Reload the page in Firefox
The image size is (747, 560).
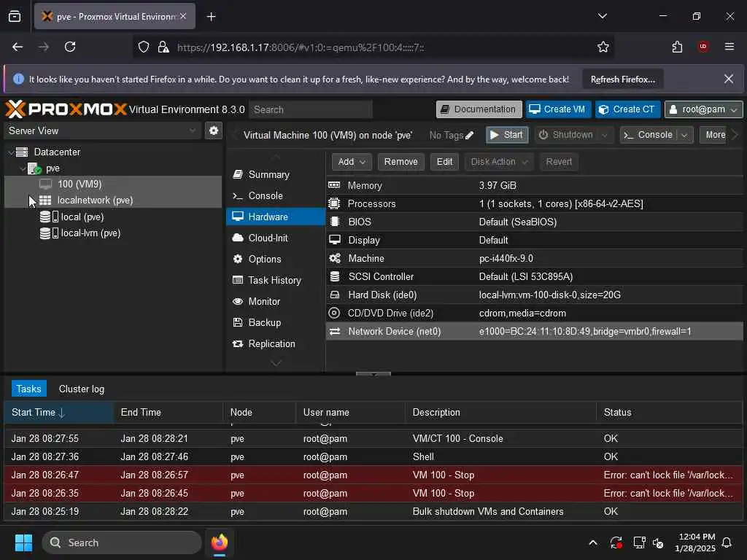click(x=70, y=47)
